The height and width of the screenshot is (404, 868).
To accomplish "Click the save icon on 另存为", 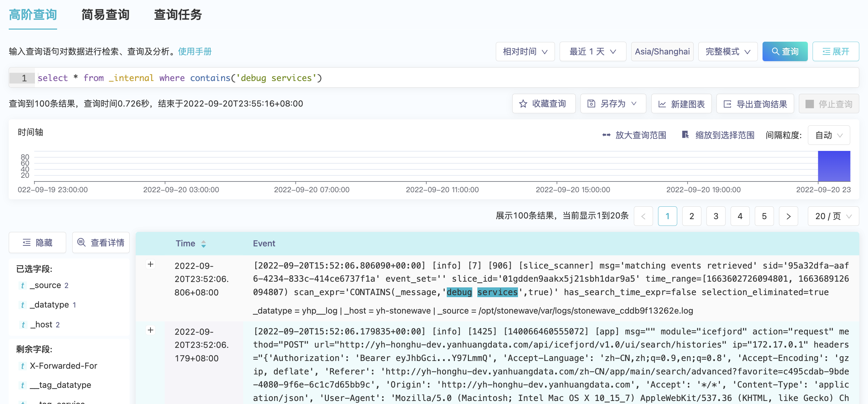I will click(591, 104).
